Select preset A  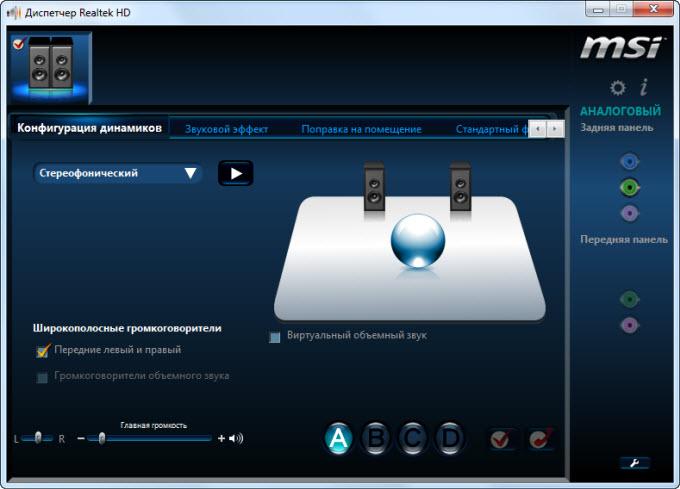[x=338, y=438]
